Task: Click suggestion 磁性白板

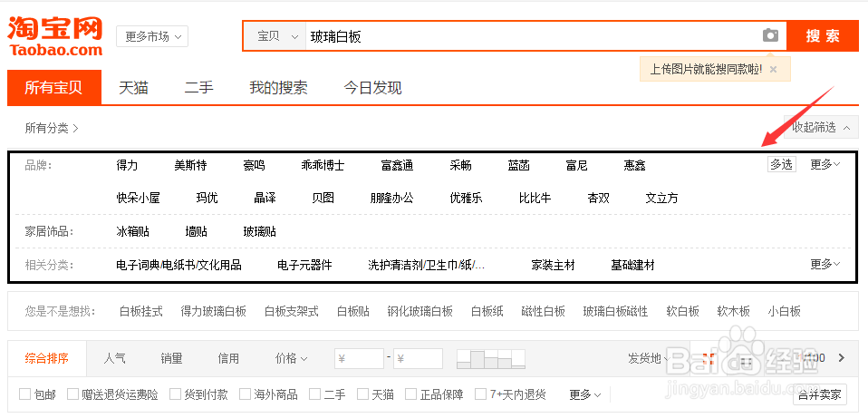Action: click(543, 311)
